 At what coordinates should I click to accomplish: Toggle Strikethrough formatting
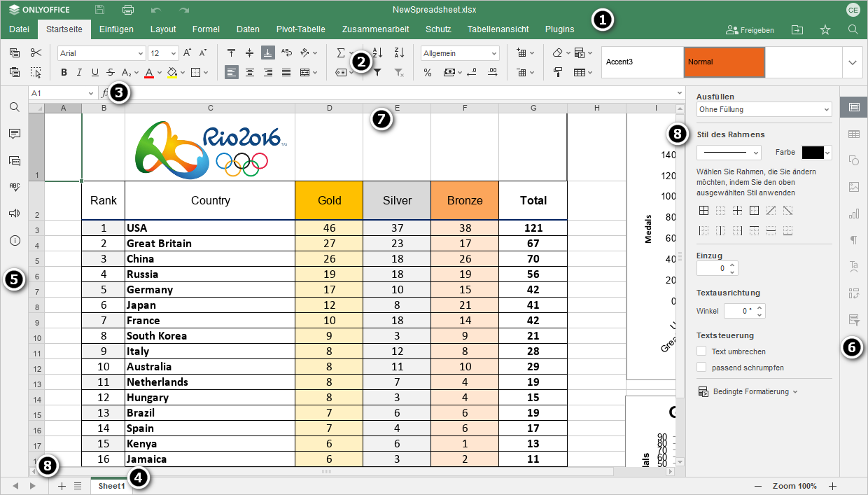[x=111, y=72]
